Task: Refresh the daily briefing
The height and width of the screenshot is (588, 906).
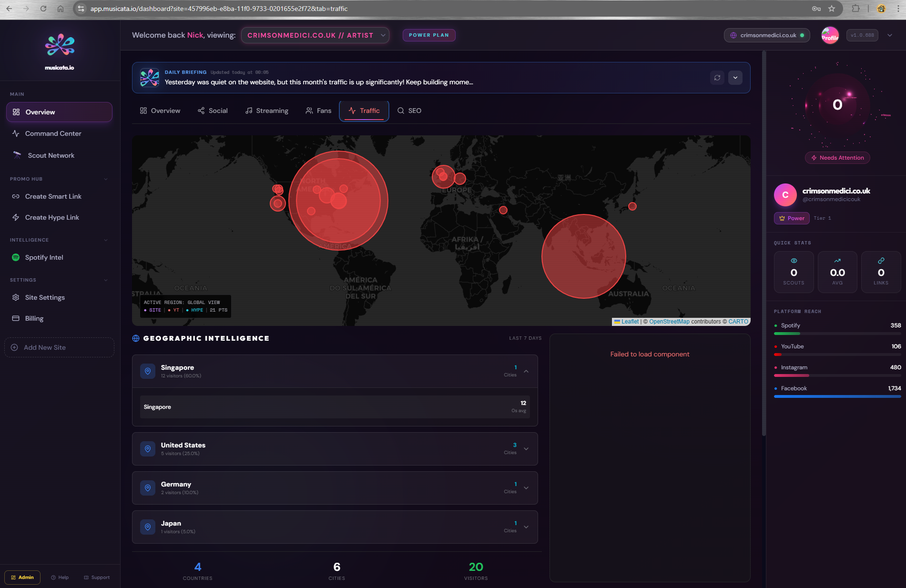Action: coord(717,78)
